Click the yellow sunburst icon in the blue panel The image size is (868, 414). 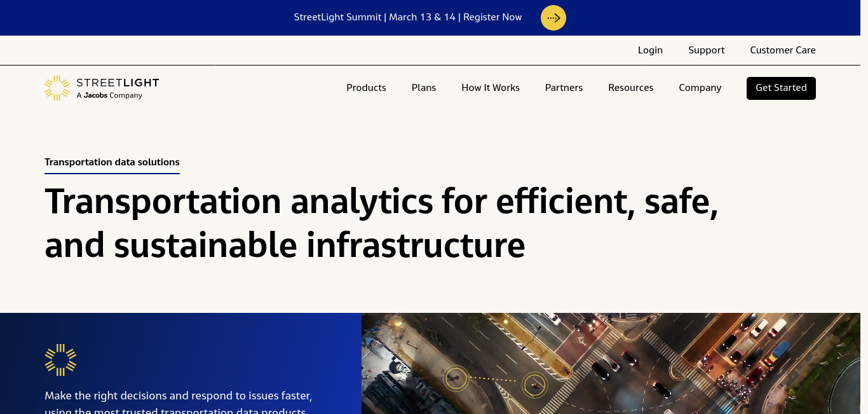[x=60, y=360]
